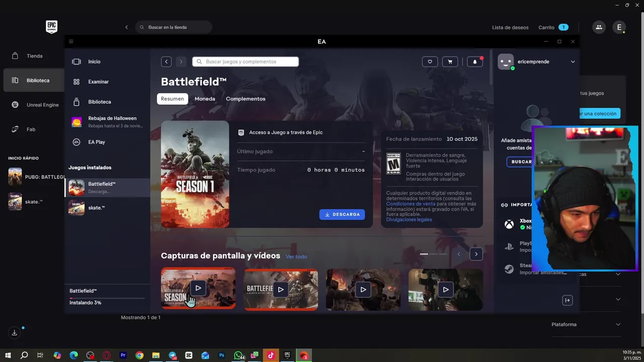This screenshot has height=362, width=644.
Task: Click the ericemprende avatar icon
Action: click(506, 61)
